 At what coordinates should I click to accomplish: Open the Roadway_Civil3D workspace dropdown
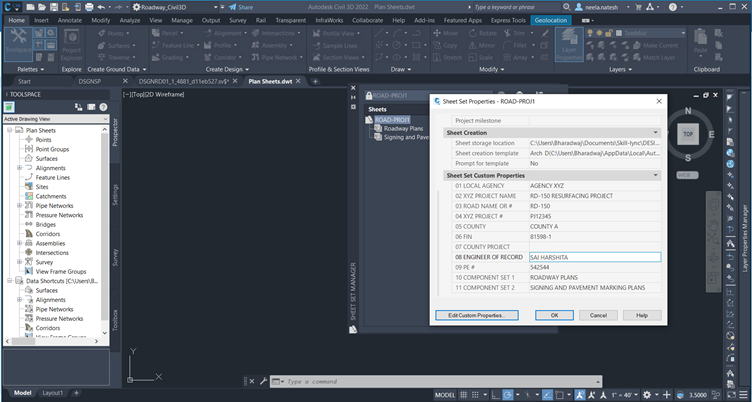(215, 7)
